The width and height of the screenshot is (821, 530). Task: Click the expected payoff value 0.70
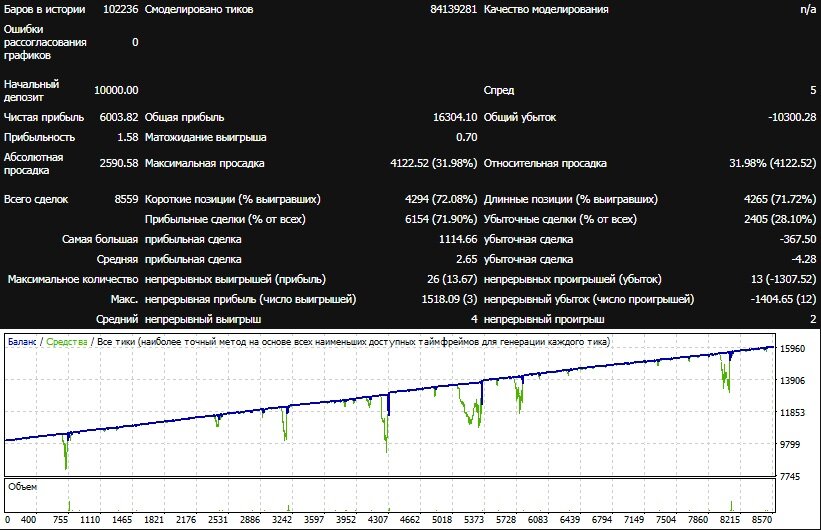(467, 137)
